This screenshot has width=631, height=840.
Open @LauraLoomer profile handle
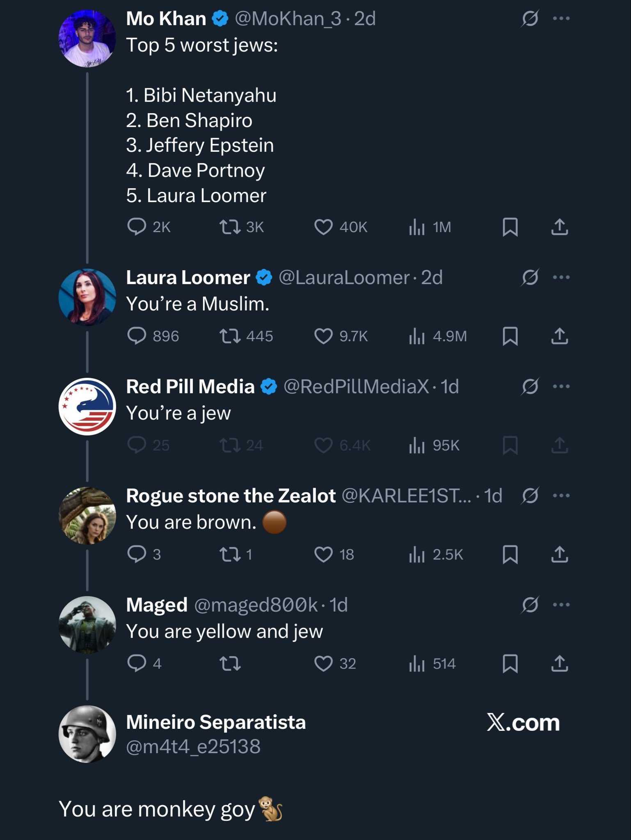(x=344, y=278)
